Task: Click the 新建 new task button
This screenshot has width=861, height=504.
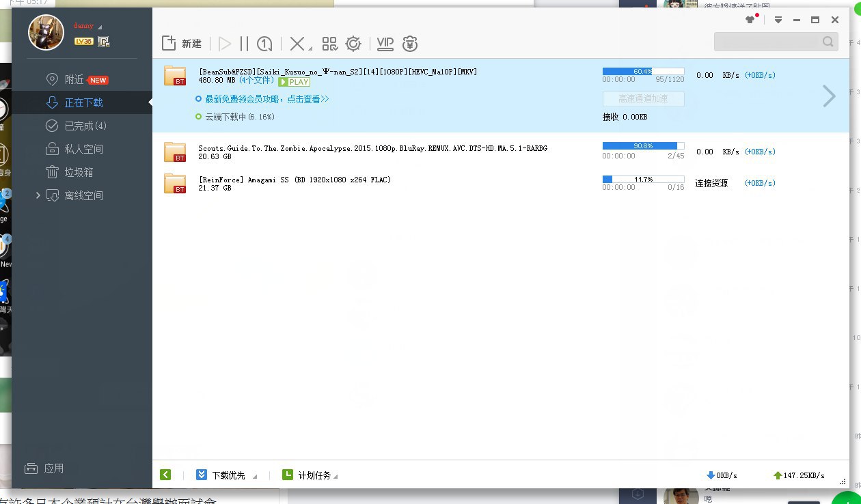Action: [x=182, y=44]
